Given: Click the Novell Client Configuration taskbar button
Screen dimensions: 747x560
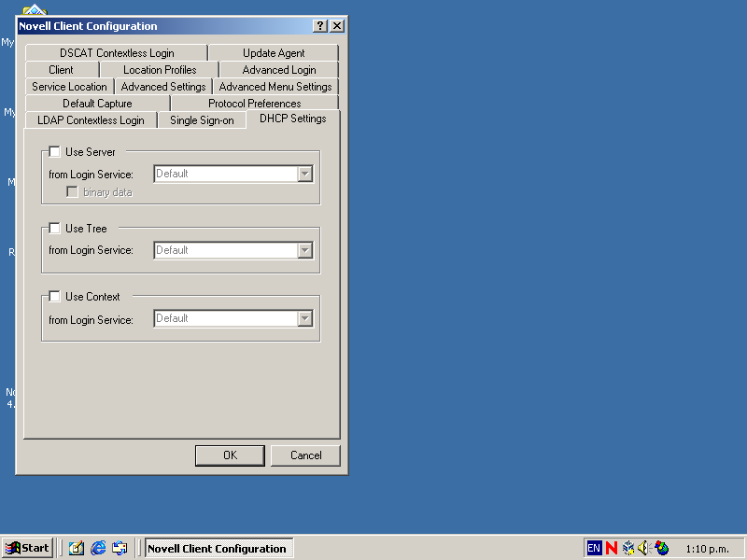Looking at the screenshot, I should pyautogui.click(x=218, y=548).
